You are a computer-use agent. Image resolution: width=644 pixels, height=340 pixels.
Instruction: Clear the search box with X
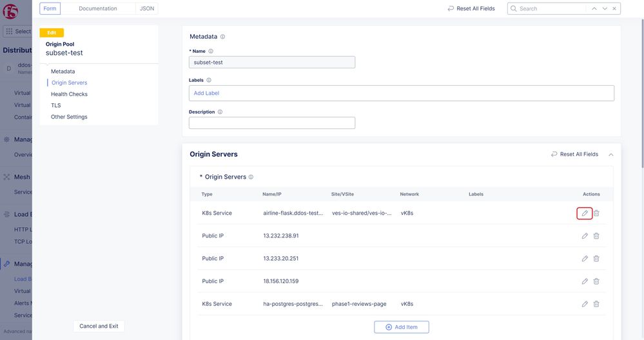(614, 8)
